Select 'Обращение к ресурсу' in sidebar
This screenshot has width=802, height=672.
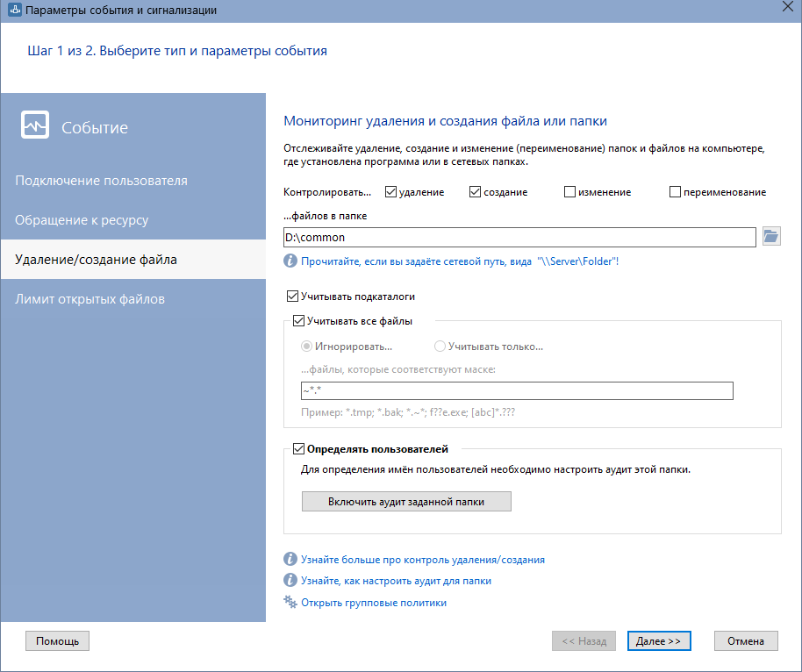click(82, 220)
